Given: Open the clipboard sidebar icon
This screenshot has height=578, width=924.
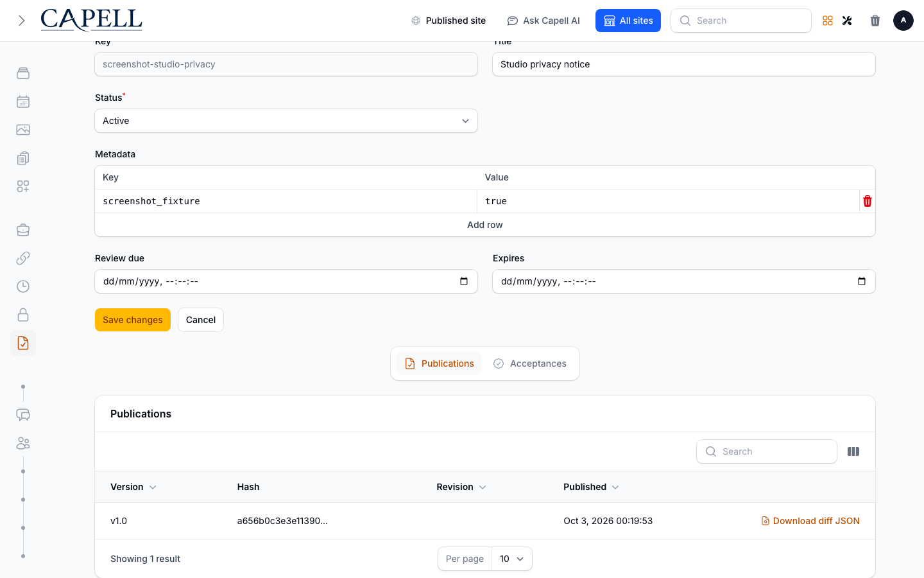Looking at the screenshot, I should (23, 158).
